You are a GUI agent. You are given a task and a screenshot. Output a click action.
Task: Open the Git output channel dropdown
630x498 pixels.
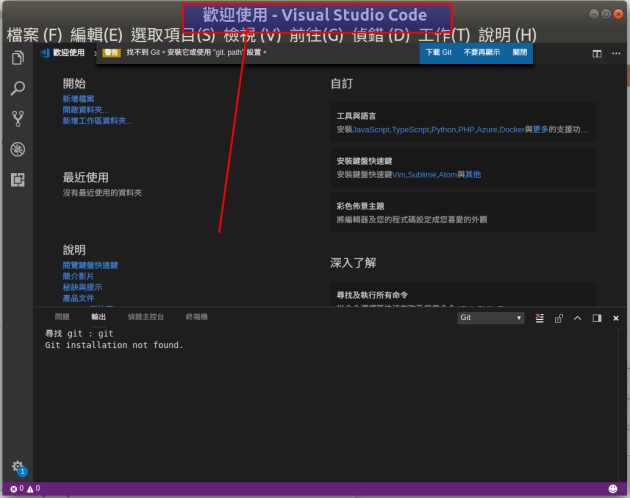(491, 318)
